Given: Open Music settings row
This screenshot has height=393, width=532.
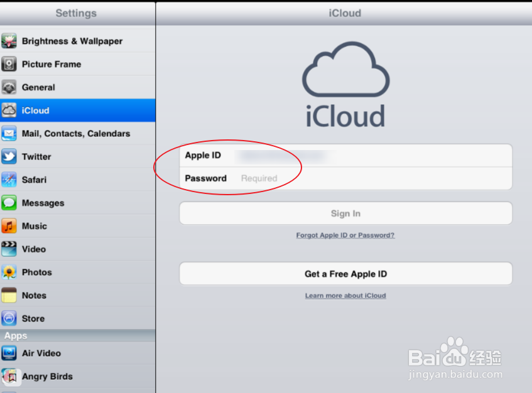Looking at the screenshot, I should tap(78, 226).
